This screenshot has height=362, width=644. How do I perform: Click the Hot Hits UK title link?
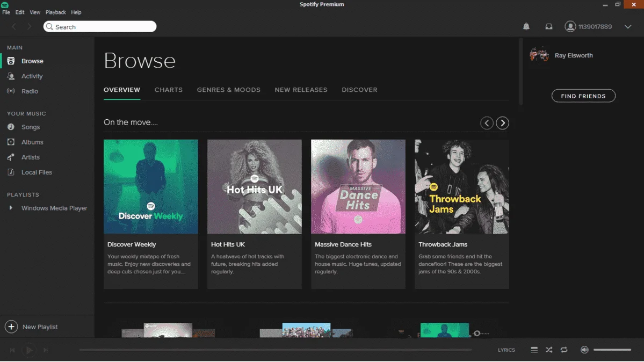tap(228, 244)
